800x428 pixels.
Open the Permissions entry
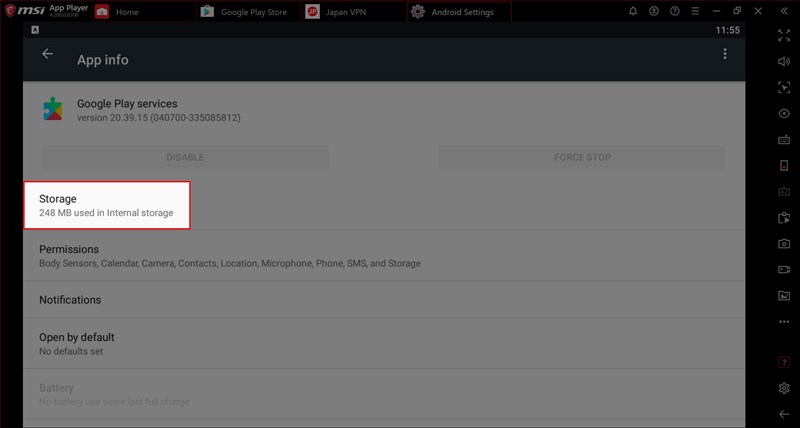[x=384, y=256]
